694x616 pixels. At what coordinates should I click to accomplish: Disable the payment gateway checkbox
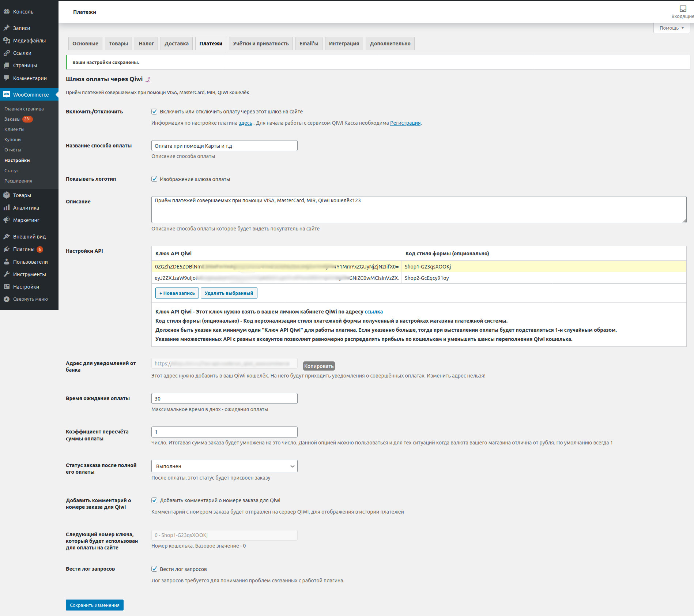155,112
